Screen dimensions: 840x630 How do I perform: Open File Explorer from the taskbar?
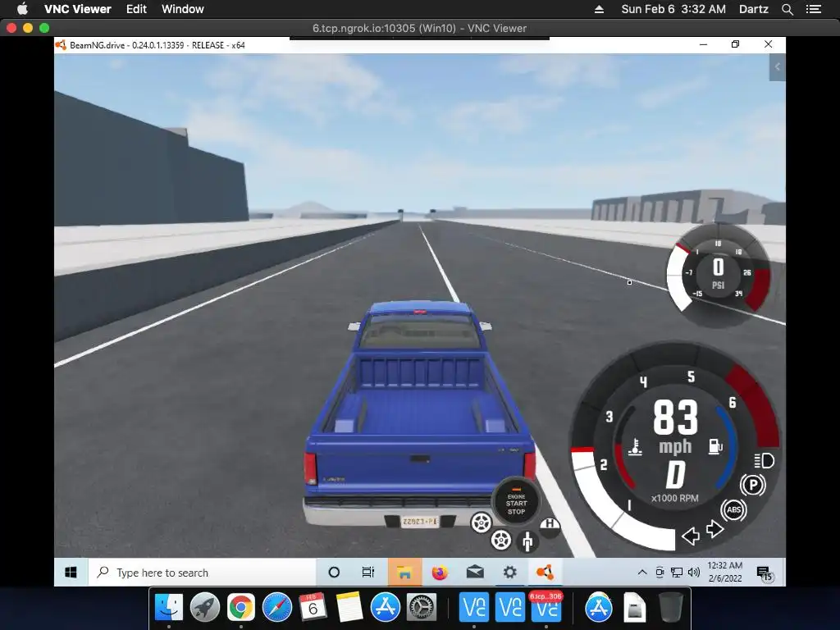point(404,573)
